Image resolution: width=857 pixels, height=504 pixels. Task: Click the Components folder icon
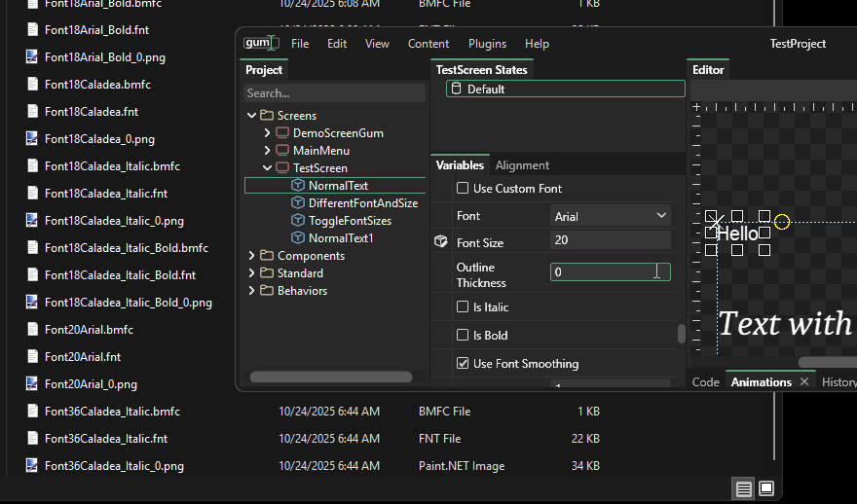[267, 256]
